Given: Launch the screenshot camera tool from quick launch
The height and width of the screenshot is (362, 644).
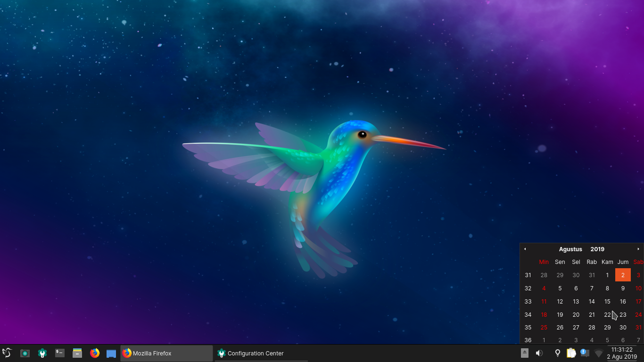Looking at the screenshot, I should coord(25,353).
